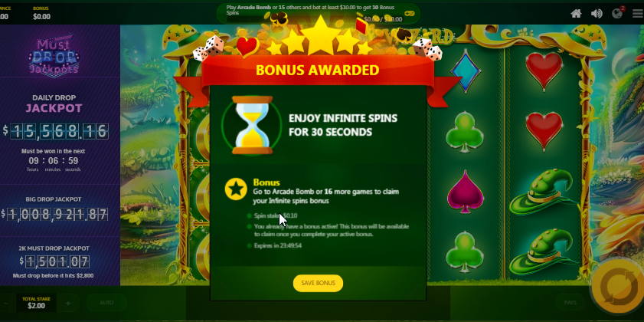Open the globe notifications icon
Image resolution: width=644 pixels, height=322 pixels.
[618, 13]
